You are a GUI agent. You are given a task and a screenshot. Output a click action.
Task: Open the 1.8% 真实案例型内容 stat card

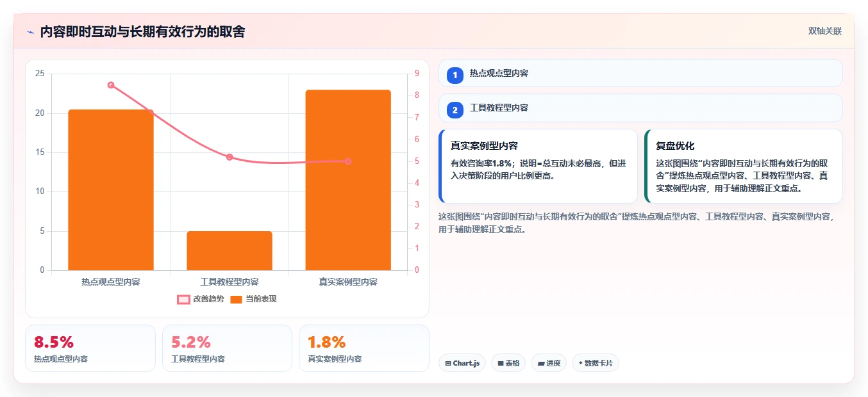pos(364,348)
